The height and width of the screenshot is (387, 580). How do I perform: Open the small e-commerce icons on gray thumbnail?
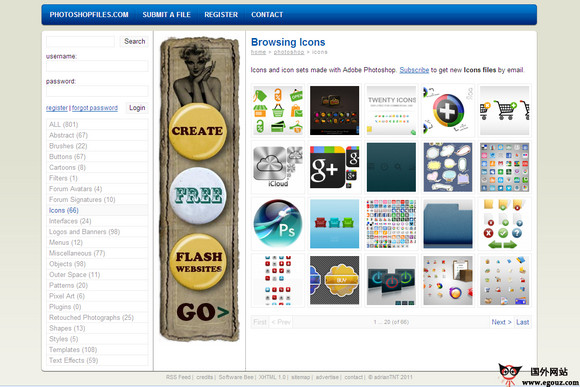click(x=505, y=280)
